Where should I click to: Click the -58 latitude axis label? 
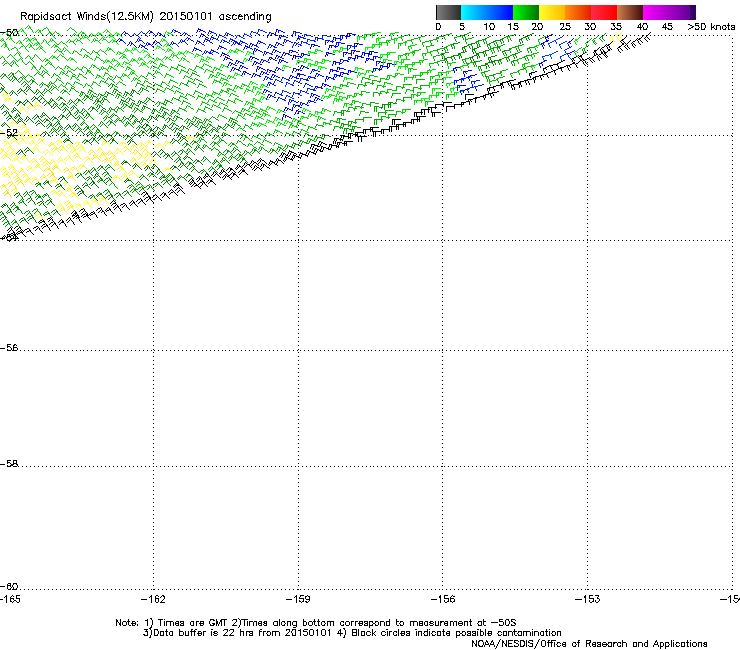click(9, 464)
